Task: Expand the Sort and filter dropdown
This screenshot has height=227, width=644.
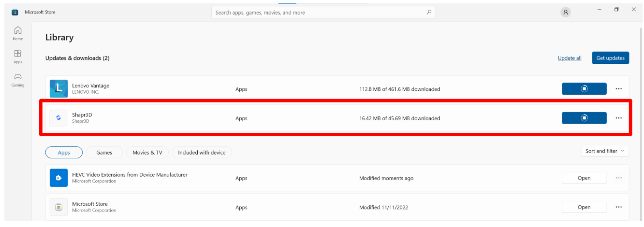Action: pos(605,151)
